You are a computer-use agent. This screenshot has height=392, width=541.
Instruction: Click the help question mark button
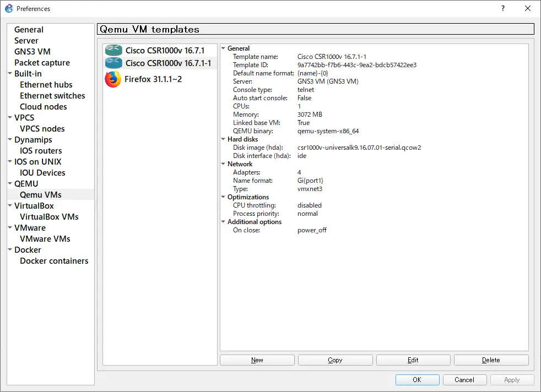click(502, 8)
